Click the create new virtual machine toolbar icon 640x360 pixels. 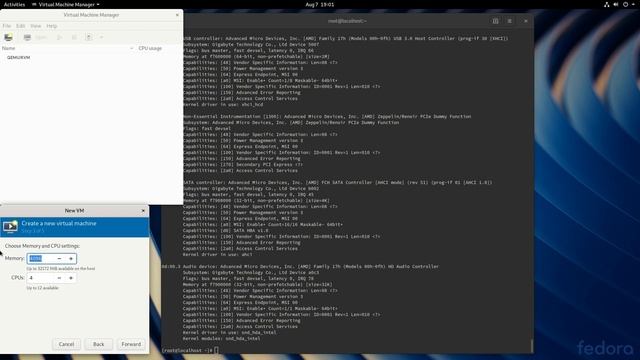(8, 38)
